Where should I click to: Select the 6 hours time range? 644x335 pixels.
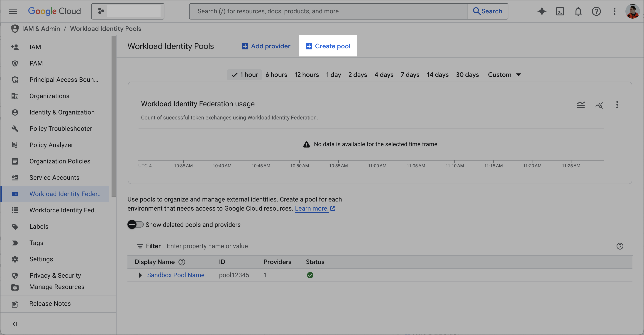point(276,75)
